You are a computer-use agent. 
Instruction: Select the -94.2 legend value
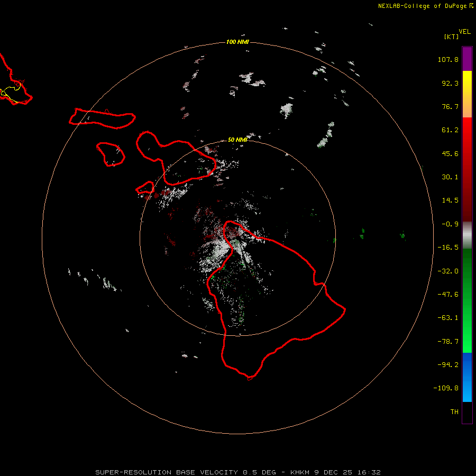click(448, 365)
